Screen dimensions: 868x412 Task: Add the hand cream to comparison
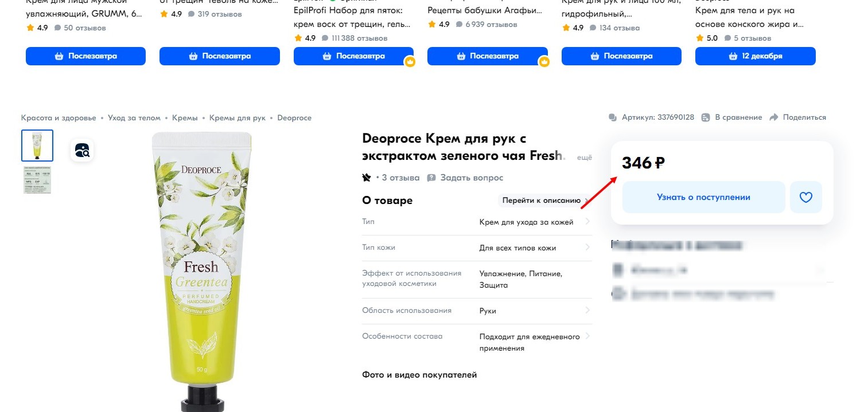click(x=738, y=117)
